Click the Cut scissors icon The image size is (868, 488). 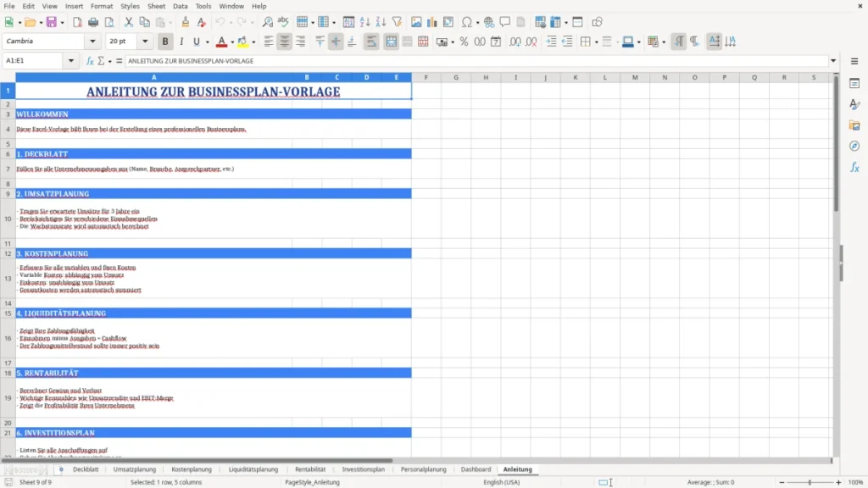click(129, 22)
